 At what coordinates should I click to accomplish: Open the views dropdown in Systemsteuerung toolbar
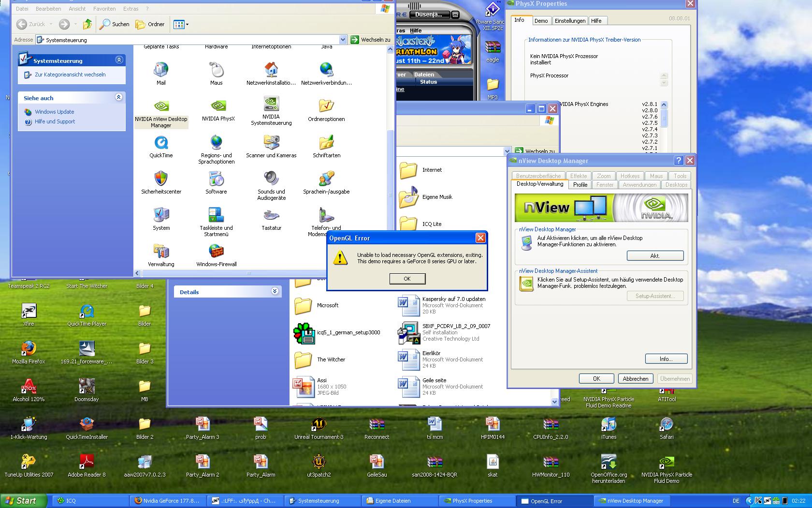point(181,24)
